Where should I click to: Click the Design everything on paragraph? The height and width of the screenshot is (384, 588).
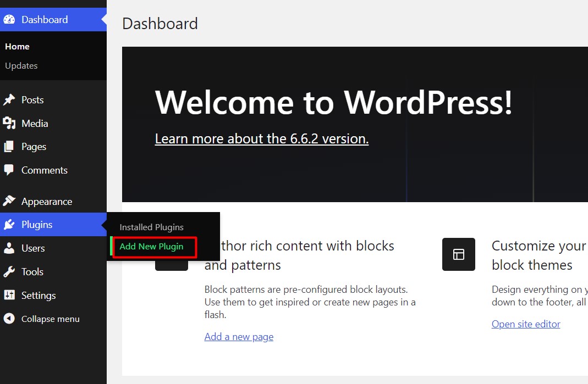coord(540,296)
